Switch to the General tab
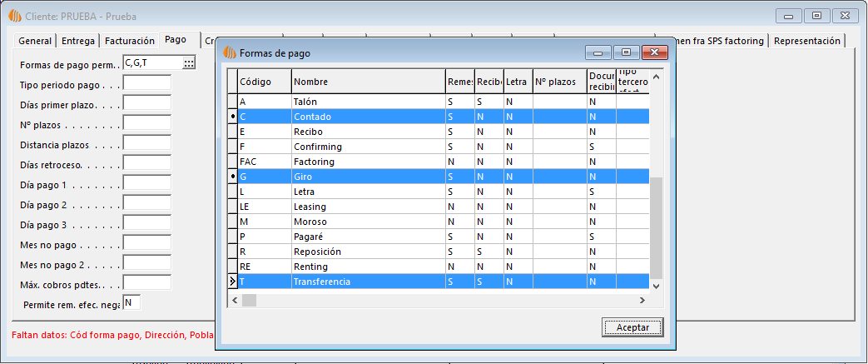This screenshot has width=868, height=364. pyautogui.click(x=35, y=41)
